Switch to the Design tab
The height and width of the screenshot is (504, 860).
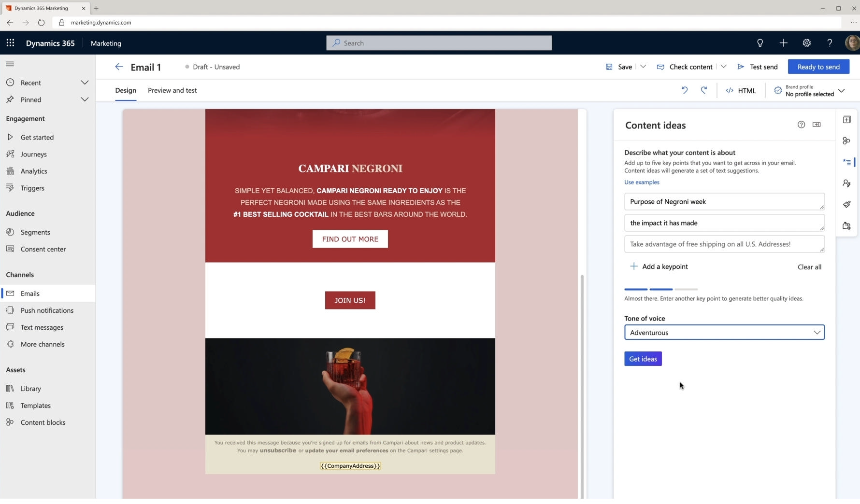click(126, 90)
